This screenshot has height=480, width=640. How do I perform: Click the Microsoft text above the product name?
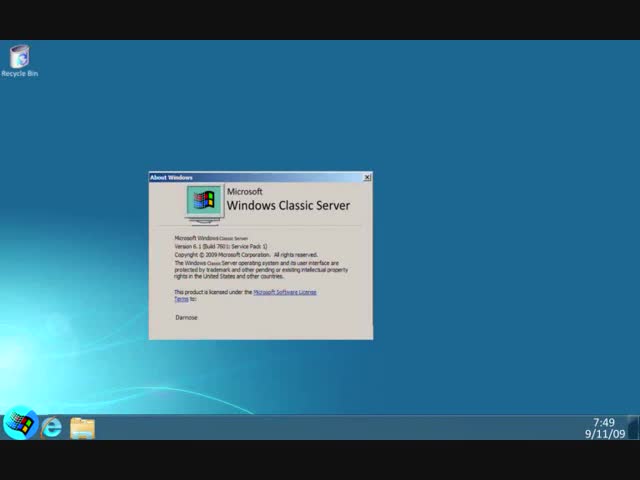tap(244, 191)
